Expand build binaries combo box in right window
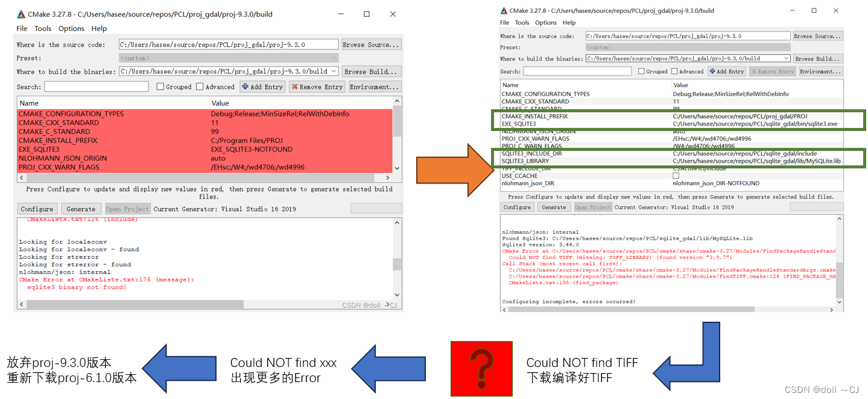Screen dimensions: 868x399 787,59
